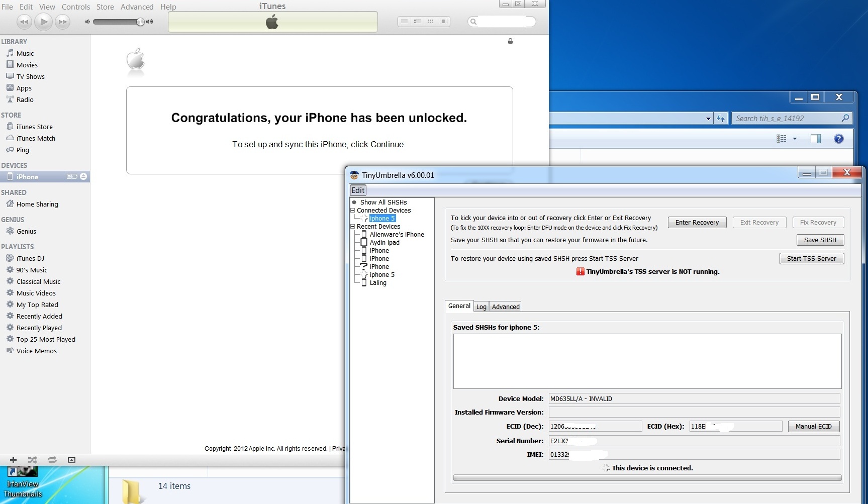Click Start TSS Server button

coord(812,259)
